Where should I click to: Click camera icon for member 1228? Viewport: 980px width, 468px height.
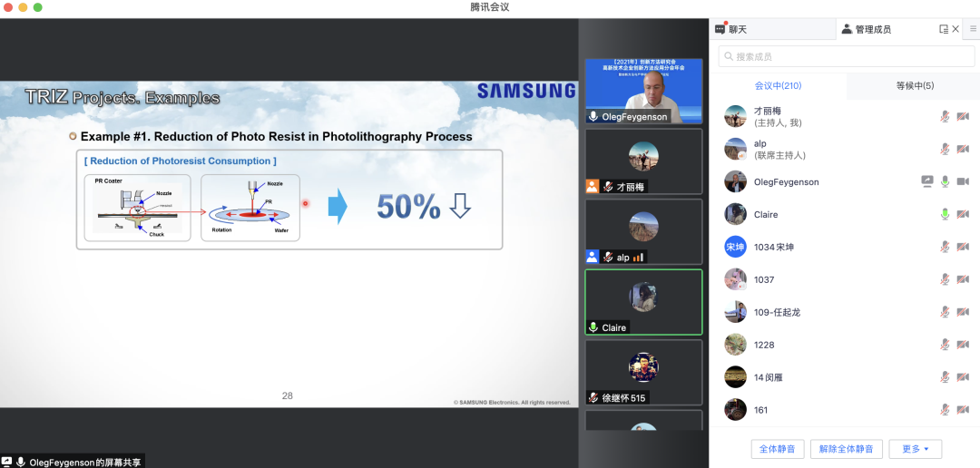[963, 345]
